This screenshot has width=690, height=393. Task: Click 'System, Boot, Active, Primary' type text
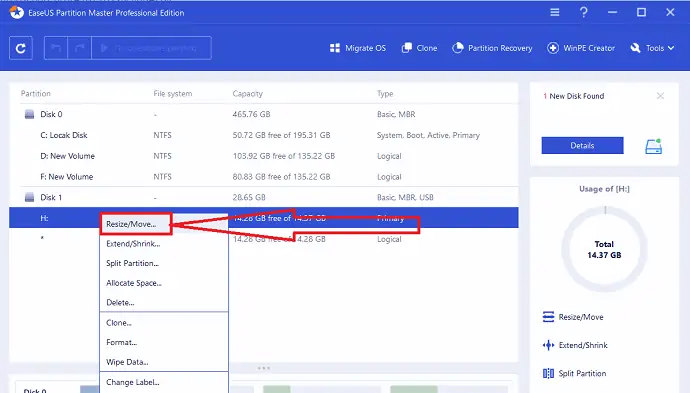coord(428,135)
